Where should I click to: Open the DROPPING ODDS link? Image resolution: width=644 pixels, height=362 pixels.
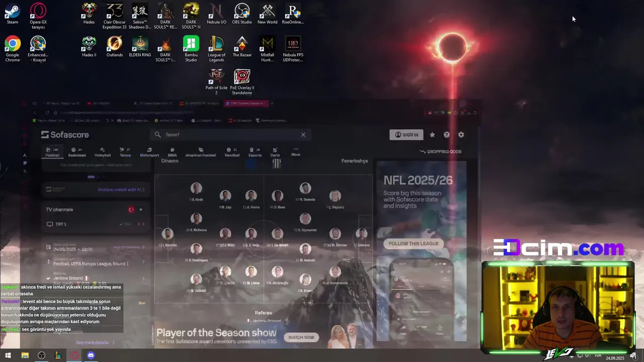(441, 151)
